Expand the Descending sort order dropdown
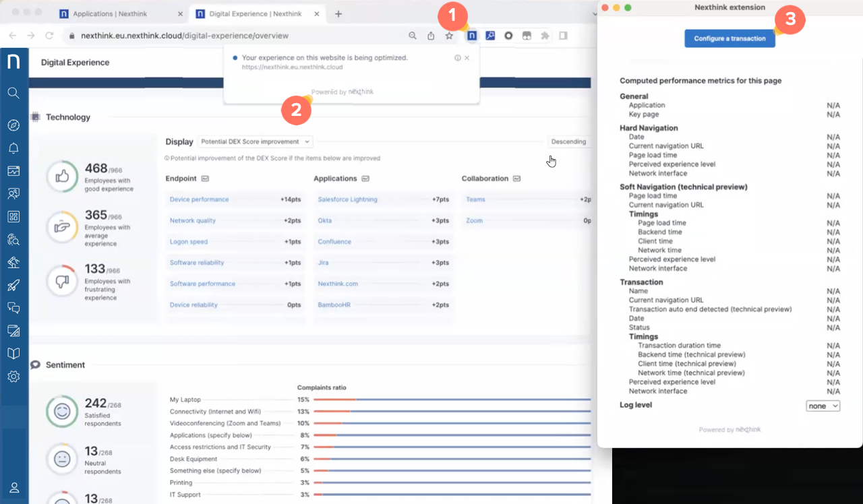The width and height of the screenshot is (863, 504). [568, 142]
